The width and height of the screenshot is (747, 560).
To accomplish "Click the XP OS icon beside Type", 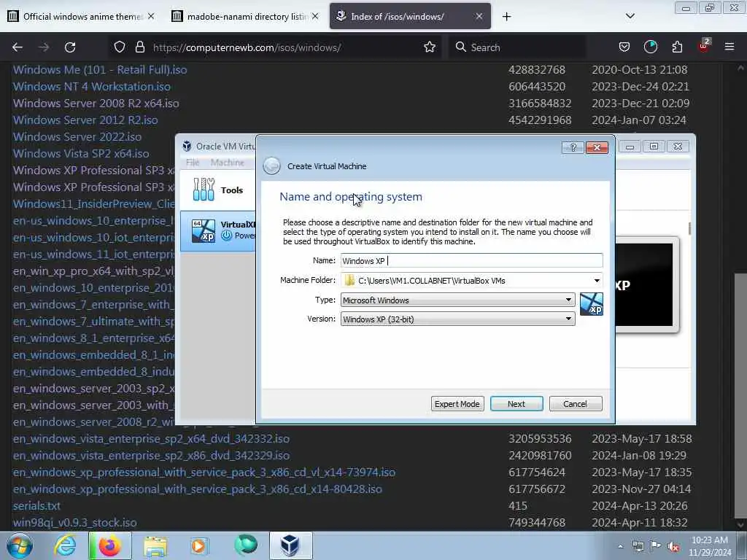I will click(591, 304).
